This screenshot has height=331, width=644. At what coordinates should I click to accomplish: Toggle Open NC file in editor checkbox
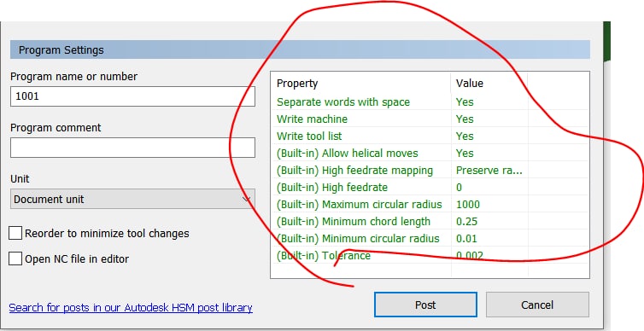coord(15,258)
